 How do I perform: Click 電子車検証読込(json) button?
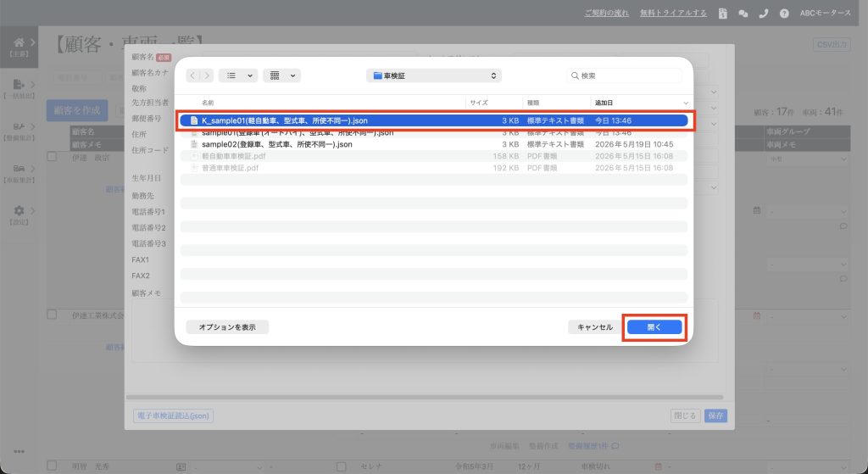pos(173,415)
